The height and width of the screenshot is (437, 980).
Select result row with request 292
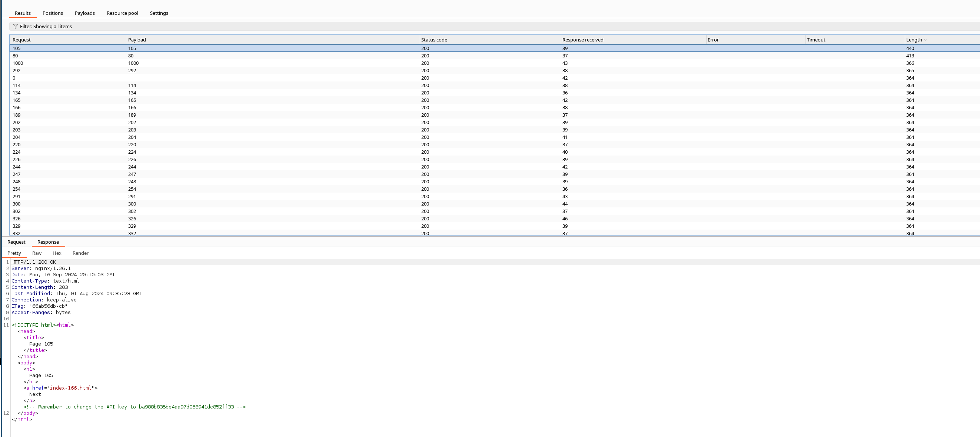(x=495, y=70)
